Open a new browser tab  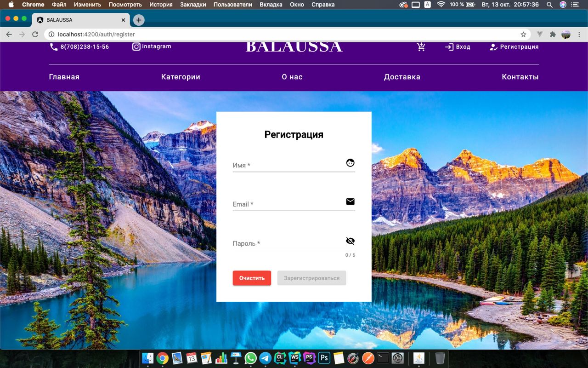[139, 20]
